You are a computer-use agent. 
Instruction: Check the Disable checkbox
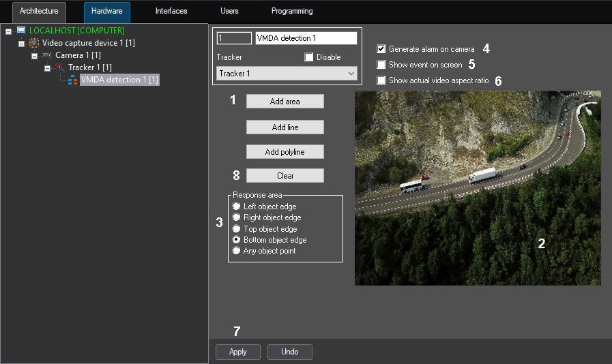click(309, 57)
